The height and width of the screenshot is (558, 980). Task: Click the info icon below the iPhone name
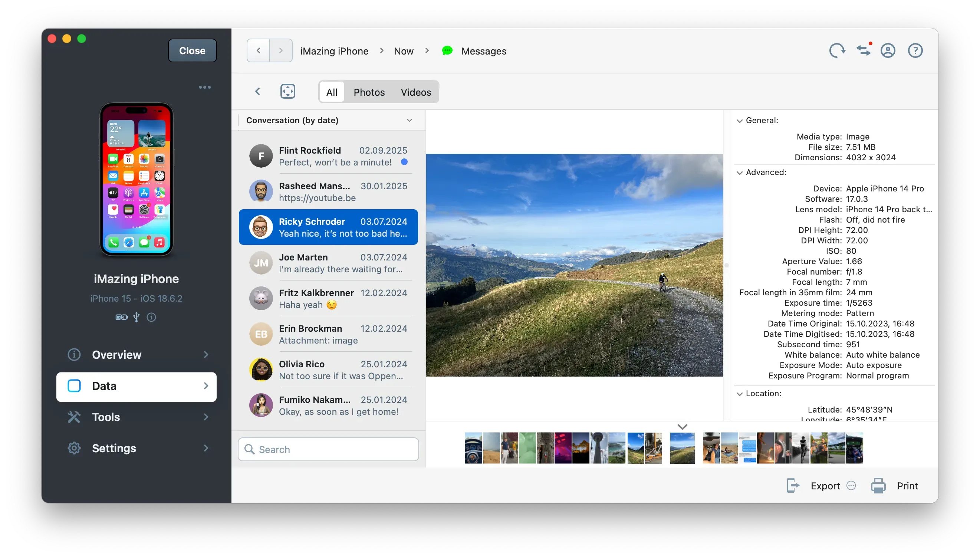point(151,317)
